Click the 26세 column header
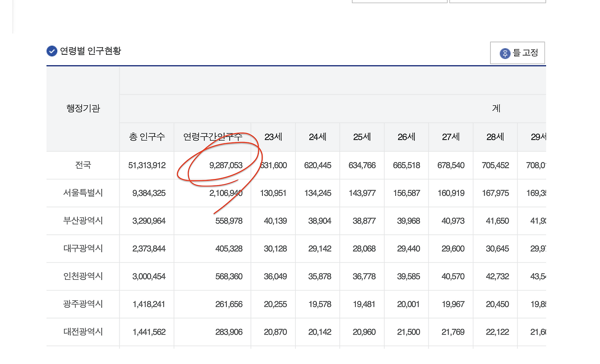The height and width of the screenshot is (364, 600). pos(406,137)
